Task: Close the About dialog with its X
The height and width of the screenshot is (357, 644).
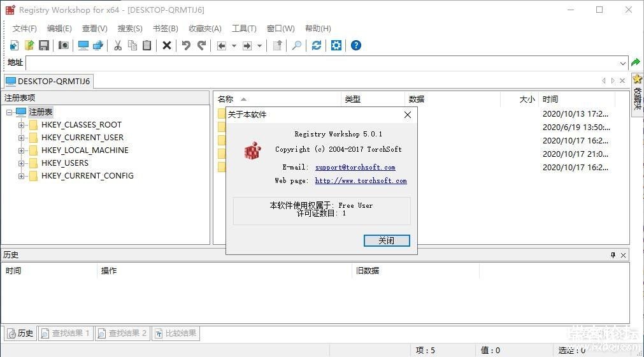Action: [408, 115]
